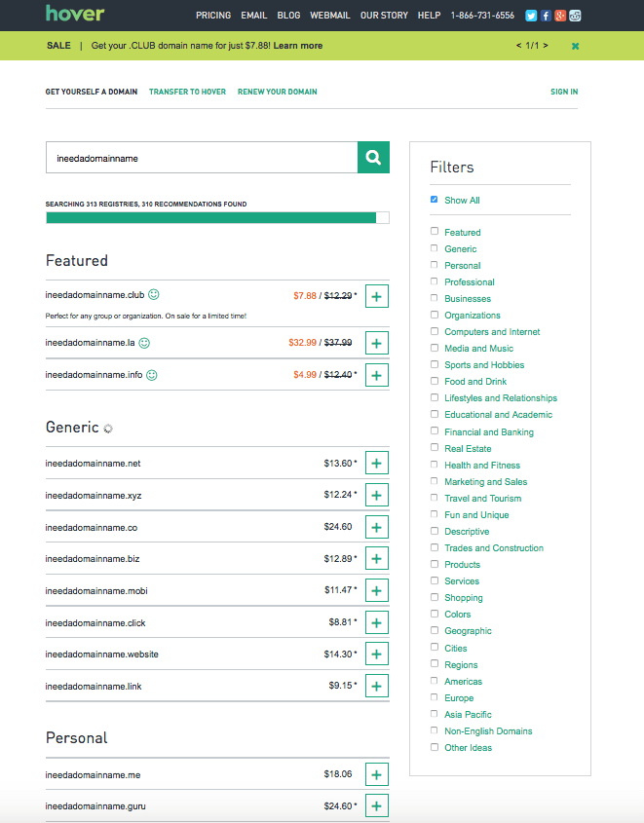The image size is (644, 823).
Task: Click smiley icon next to .club domain
Action: [154, 294]
